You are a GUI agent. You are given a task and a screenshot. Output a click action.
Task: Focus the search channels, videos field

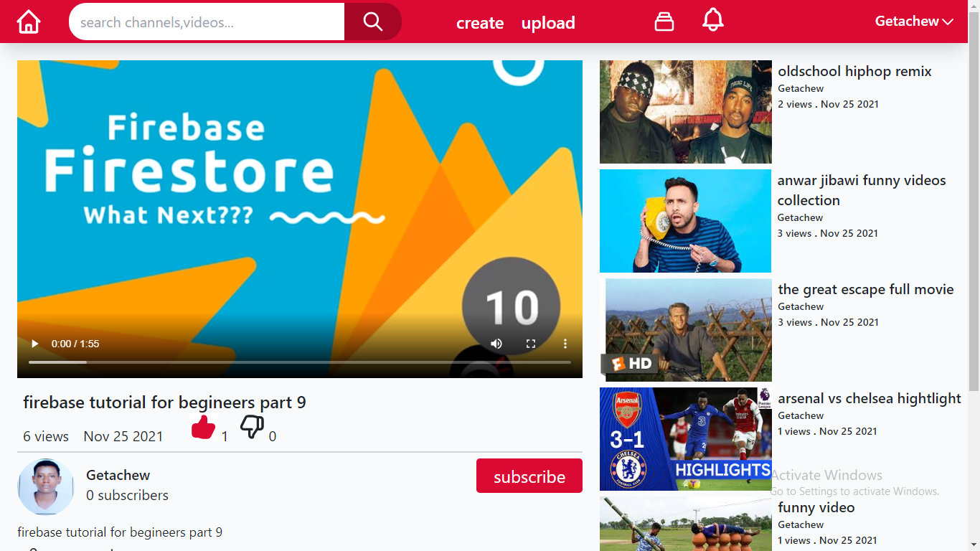(207, 22)
